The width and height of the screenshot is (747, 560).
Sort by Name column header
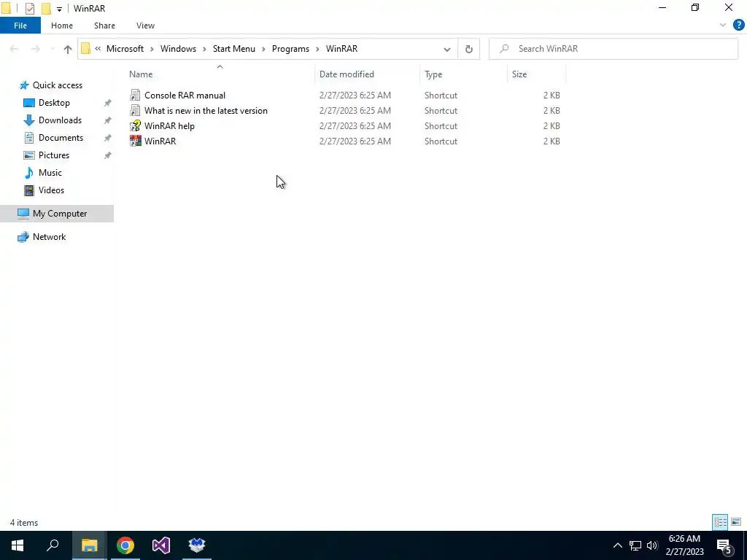pyautogui.click(x=141, y=74)
